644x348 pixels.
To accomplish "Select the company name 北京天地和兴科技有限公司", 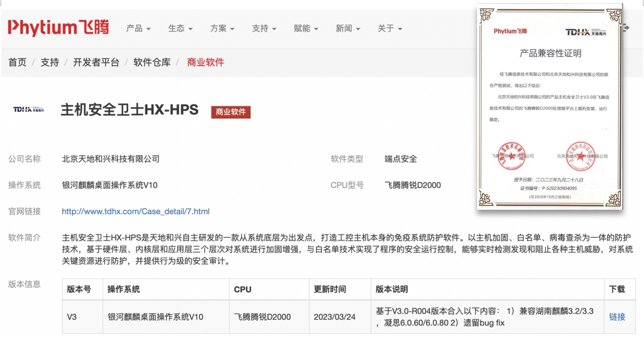I will 111,159.
